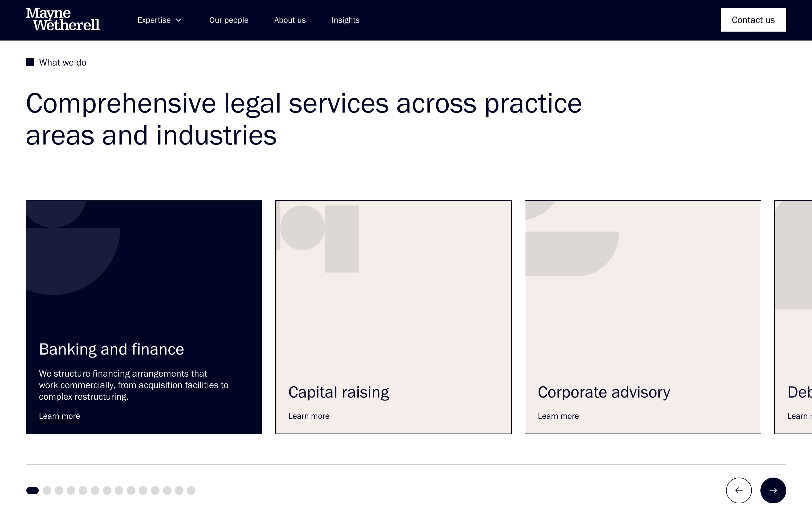Open the Expertise dropdown menu
The height and width of the screenshot is (509, 812).
click(160, 20)
